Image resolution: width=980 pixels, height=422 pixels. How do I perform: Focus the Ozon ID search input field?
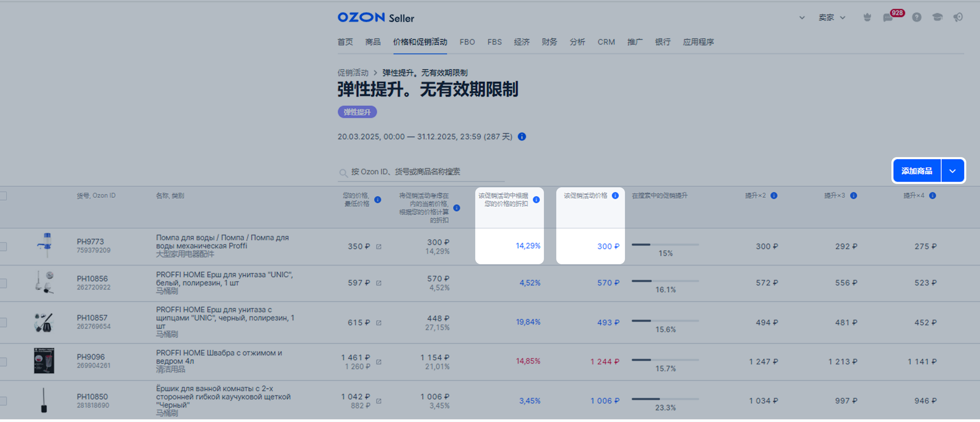coord(421,173)
